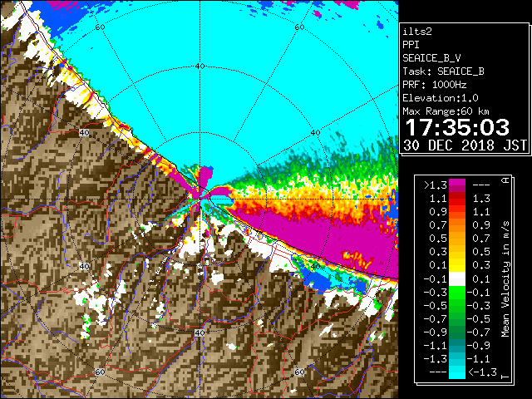Click the "60" ring label on southwest land
The width and height of the screenshot is (532, 399).
(x=100, y=372)
